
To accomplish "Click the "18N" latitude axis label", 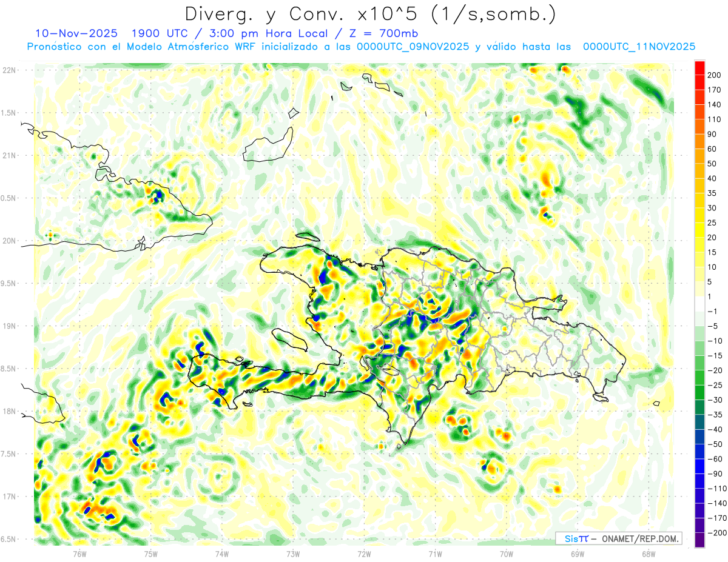I will [x=9, y=411].
